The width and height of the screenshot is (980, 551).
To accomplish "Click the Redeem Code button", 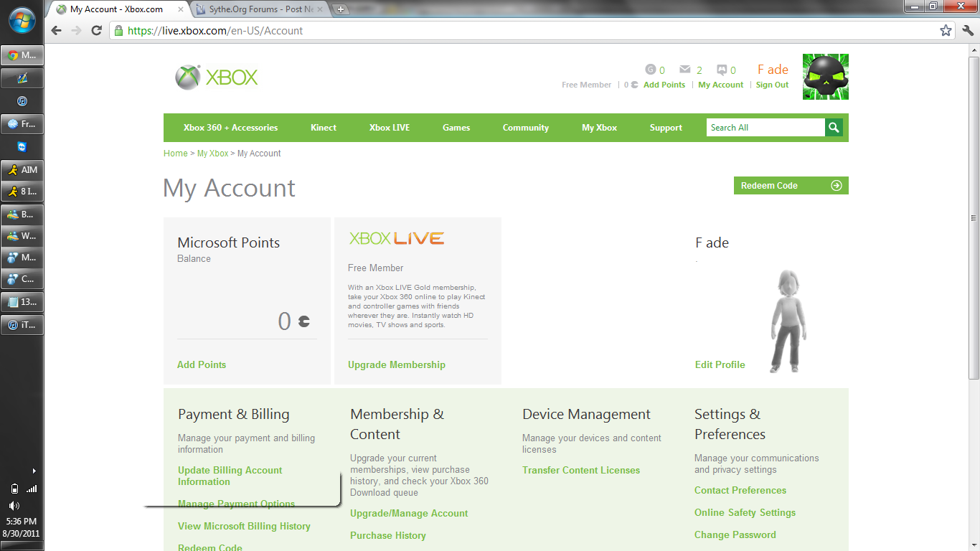I will pyautogui.click(x=791, y=186).
